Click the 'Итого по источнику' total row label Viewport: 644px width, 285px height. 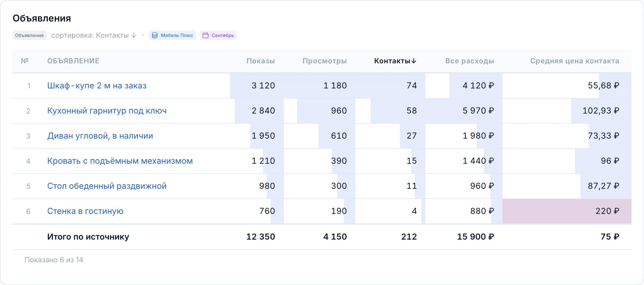coord(88,237)
